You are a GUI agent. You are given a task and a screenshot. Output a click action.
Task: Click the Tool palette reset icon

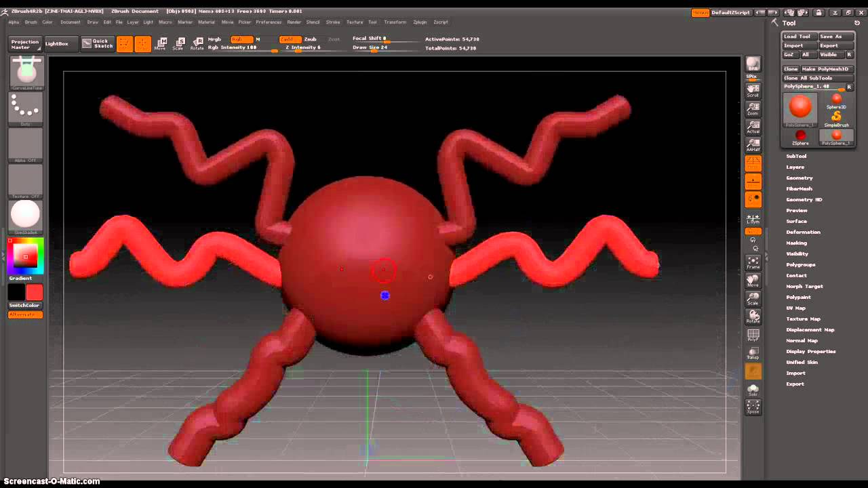click(x=857, y=23)
